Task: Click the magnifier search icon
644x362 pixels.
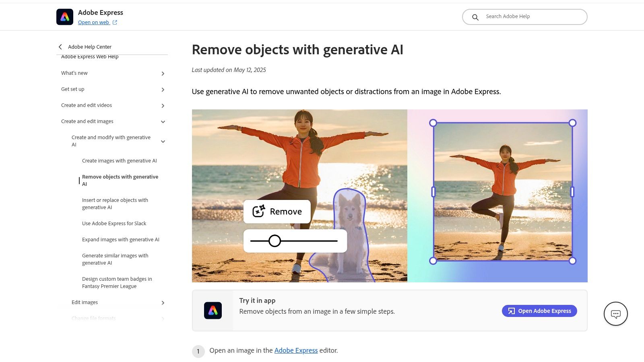Action: point(475,17)
